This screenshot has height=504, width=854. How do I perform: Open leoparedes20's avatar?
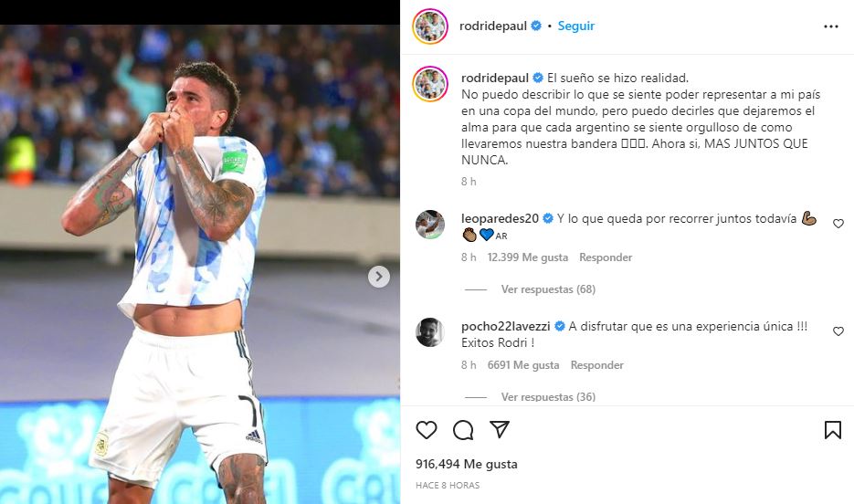click(429, 225)
